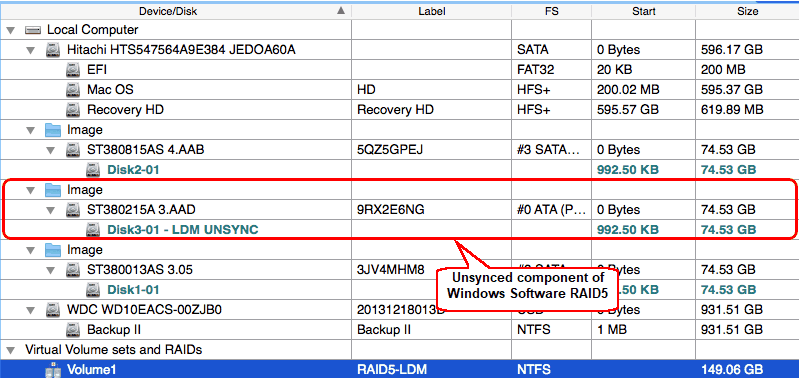Select the Recovery HD partition icon
The height and width of the screenshot is (378, 799).
(x=73, y=110)
